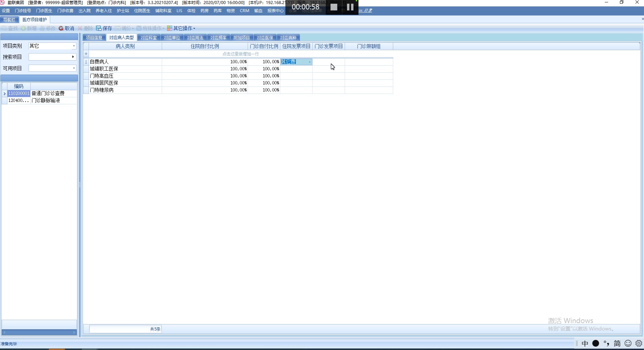Click the left panel horizontal scrollbar
Image resolution: width=644 pixels, height=350 pixels.
[39, 332]
